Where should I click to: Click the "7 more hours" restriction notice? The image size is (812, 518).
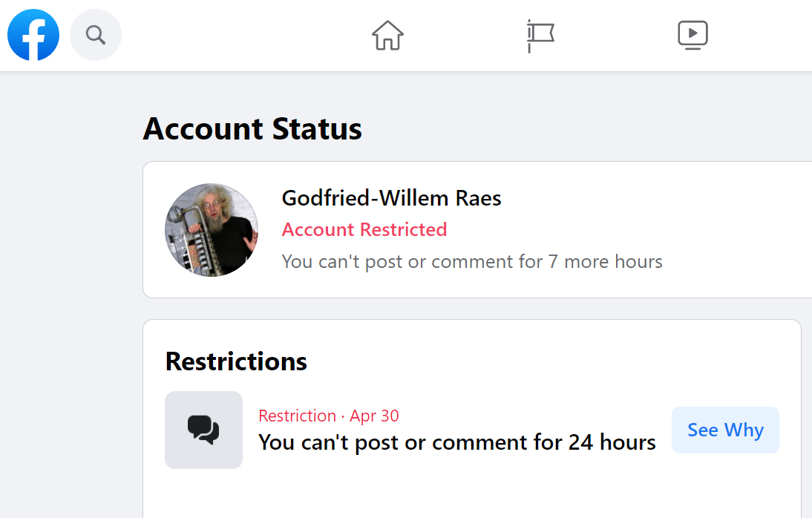[472, 261]
